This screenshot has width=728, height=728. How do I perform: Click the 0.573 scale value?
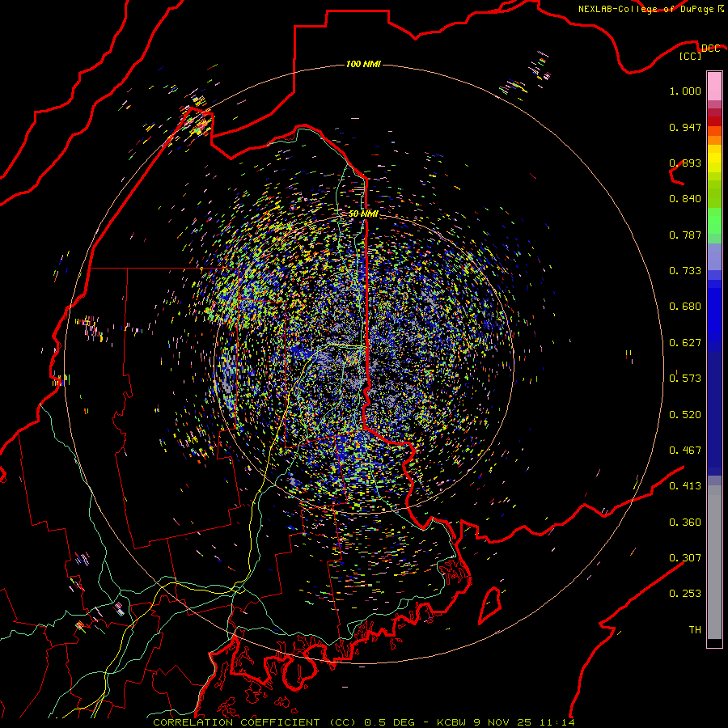(685, 379)
